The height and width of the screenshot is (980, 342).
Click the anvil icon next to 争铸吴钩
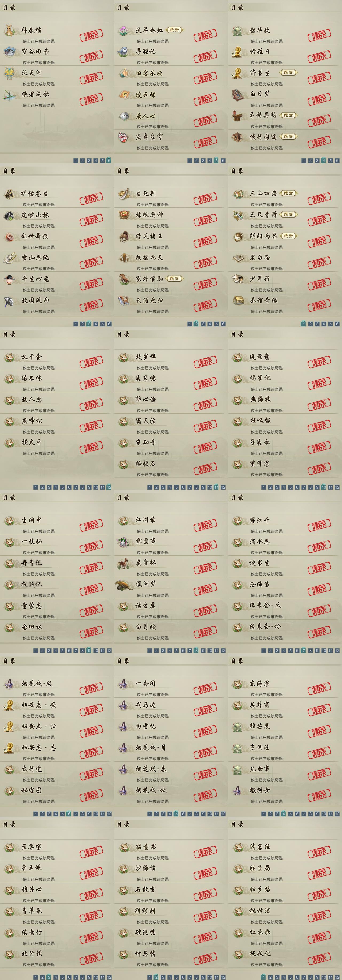tap(238, 116)
